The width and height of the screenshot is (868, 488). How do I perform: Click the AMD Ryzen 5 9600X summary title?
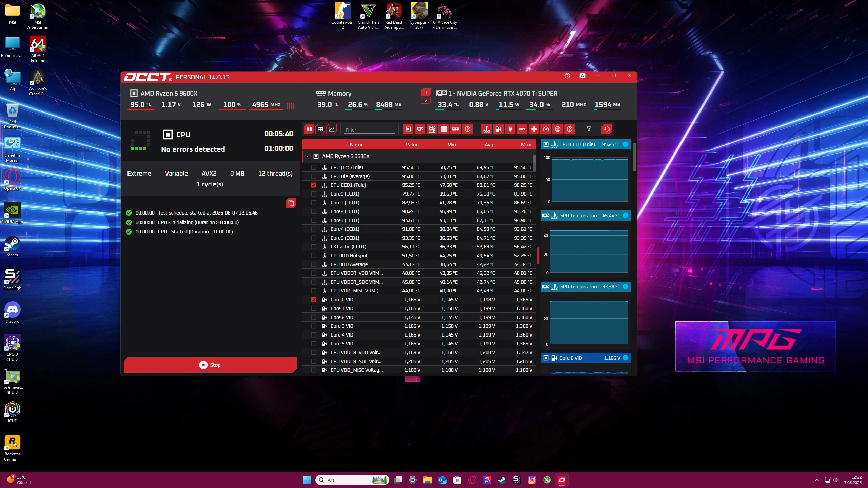tap(169, 94)
